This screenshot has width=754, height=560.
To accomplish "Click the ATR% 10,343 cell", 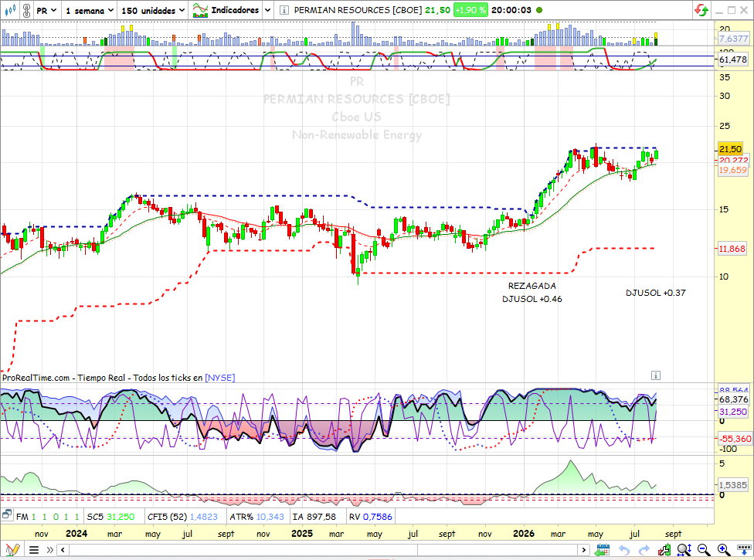I will 256,517.
